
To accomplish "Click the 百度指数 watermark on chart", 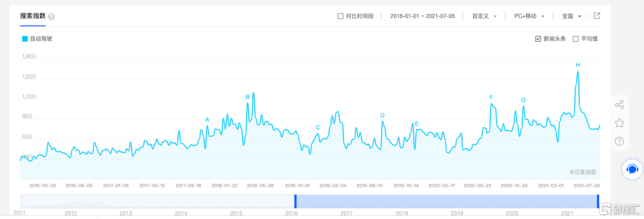I will [x=583, y=172].
